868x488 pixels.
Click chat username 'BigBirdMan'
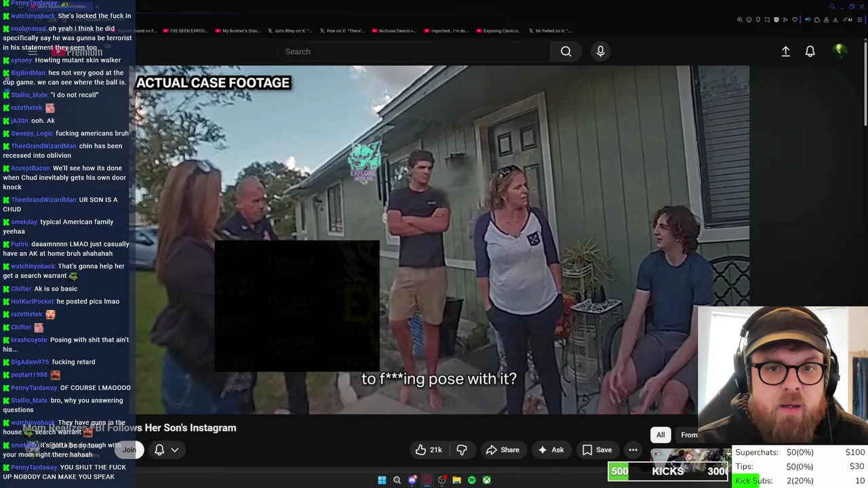[x=28, y=73]
